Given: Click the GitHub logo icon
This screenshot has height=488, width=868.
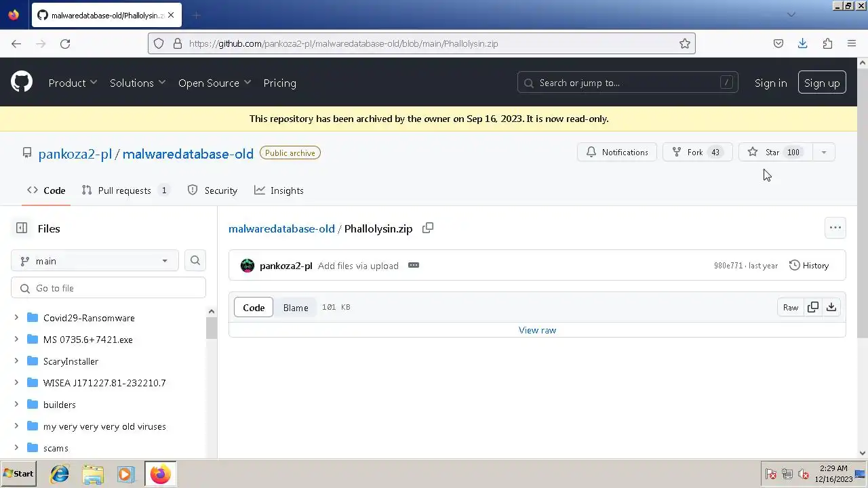Looking at the screenshot, I should coord(22,83).
